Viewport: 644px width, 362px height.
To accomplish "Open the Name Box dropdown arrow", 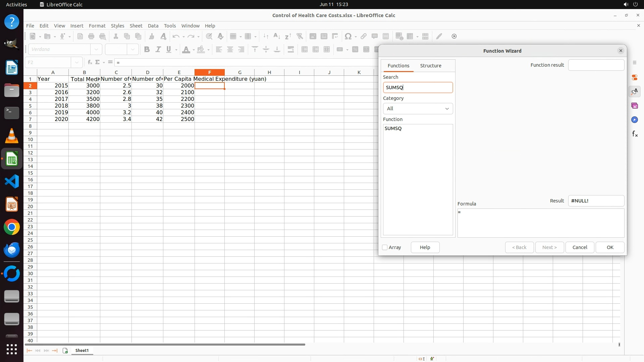I will 77,62.
